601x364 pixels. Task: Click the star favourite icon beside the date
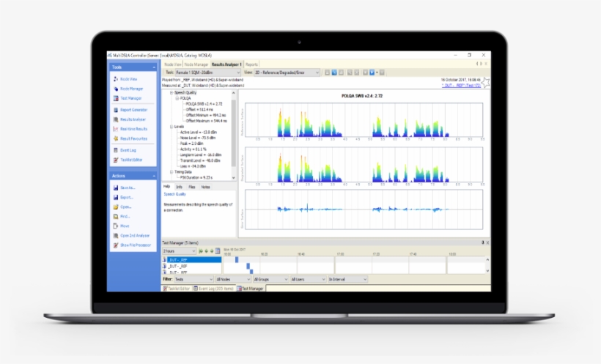coord(486,82)
